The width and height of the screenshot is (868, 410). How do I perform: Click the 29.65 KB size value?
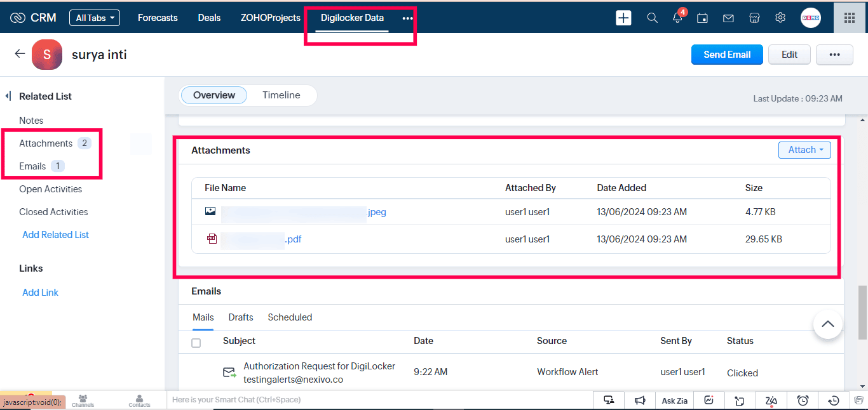coord(764,239)
